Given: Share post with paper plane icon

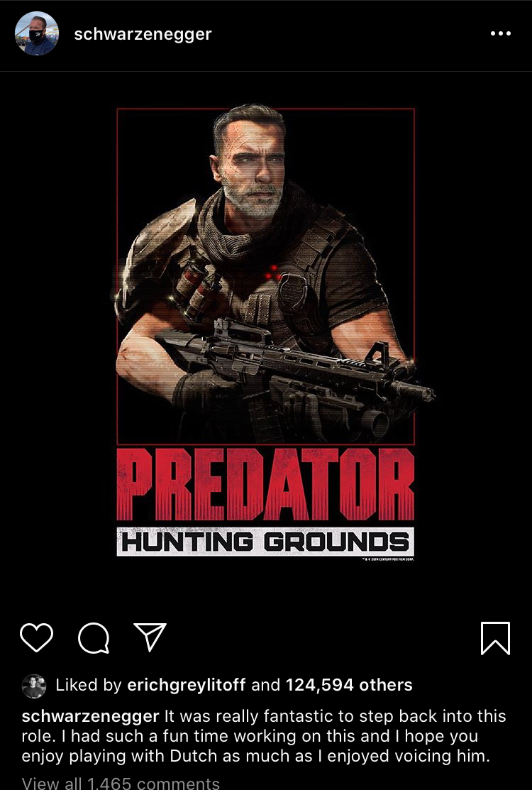Looking at the screenshot, I should [x=150, y=637].
